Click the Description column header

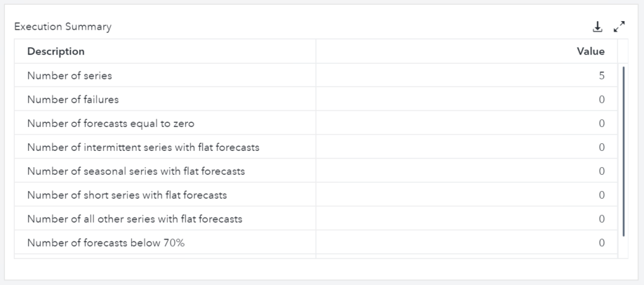[x=56, y=51]
